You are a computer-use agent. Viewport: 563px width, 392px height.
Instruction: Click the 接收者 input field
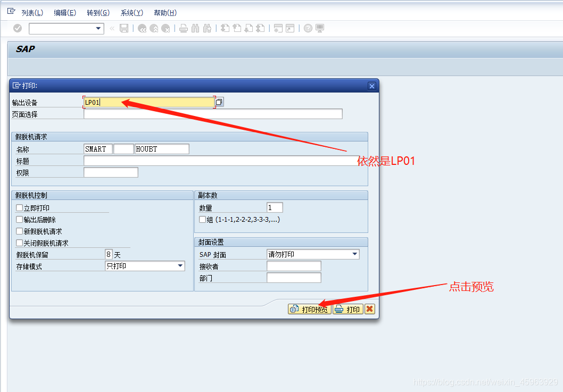(x=294, y=266)
